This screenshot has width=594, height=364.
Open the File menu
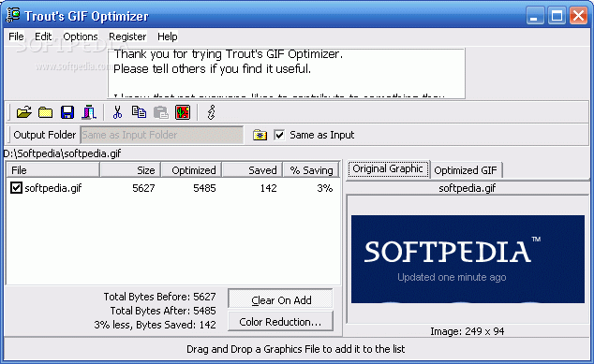click(16, 36)
